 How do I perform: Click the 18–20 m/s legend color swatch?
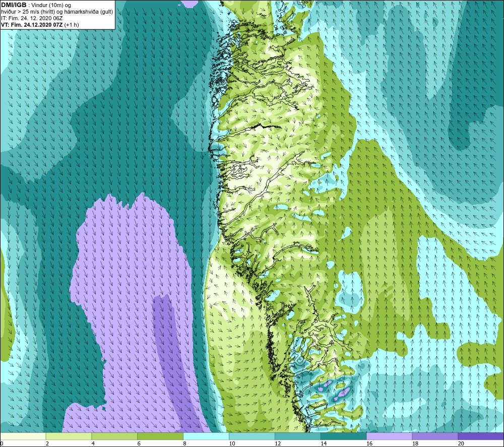point(435,436)
